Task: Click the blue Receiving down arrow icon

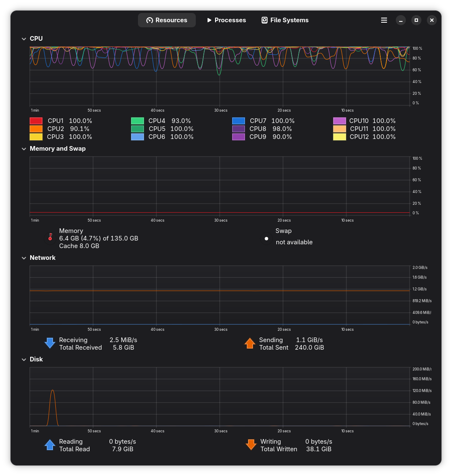Action: tap(50, 343)
